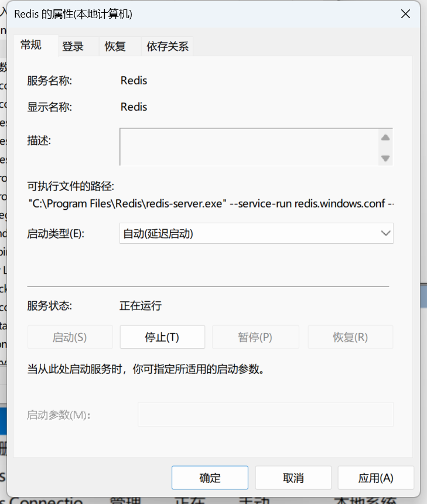Click the Redis value beside 显示名称
427x504 pixels.
[x=134, y=107]
